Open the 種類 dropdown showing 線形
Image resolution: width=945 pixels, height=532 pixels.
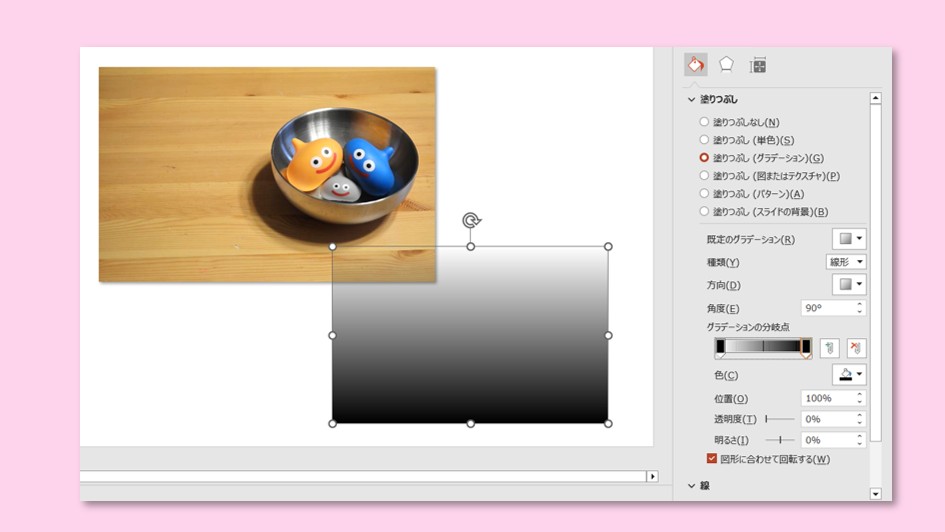click(x=846, y=261)
